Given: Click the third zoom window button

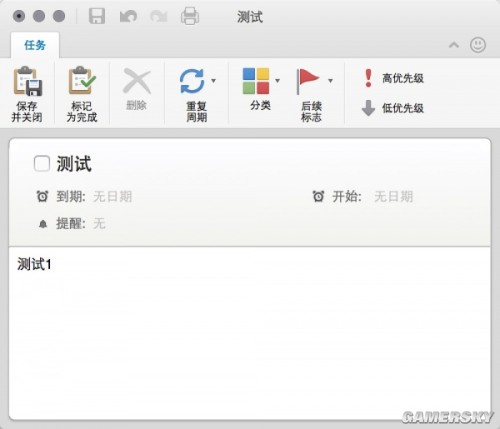Looking at the screenshot, I should pyautogui.click(x=59, y=16).
